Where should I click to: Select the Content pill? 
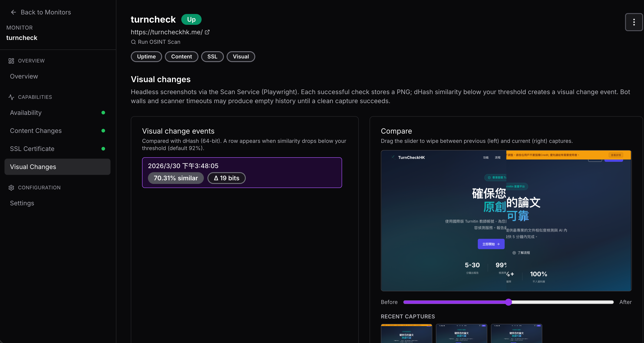tap(182, 57)
